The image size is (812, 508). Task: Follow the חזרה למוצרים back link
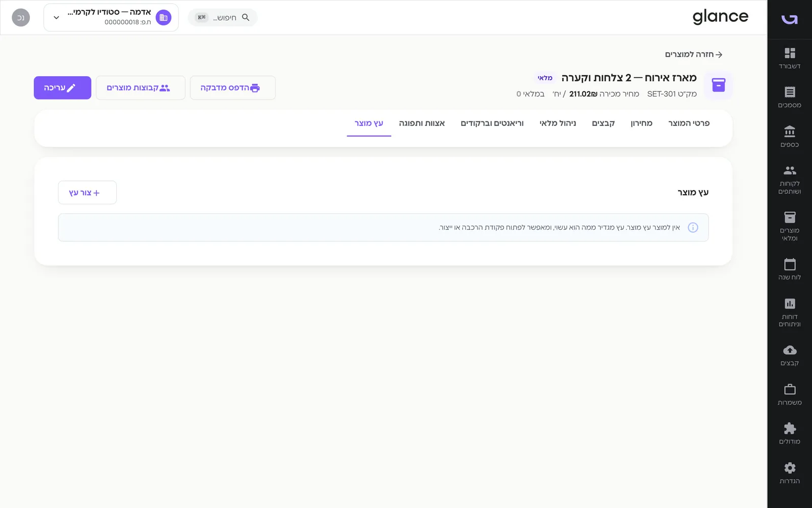pos(694,54)
